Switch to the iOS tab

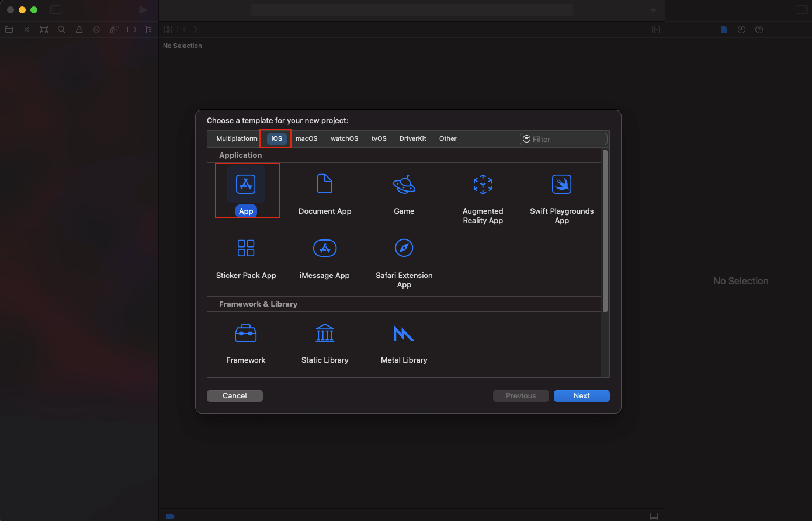(277, 138)
